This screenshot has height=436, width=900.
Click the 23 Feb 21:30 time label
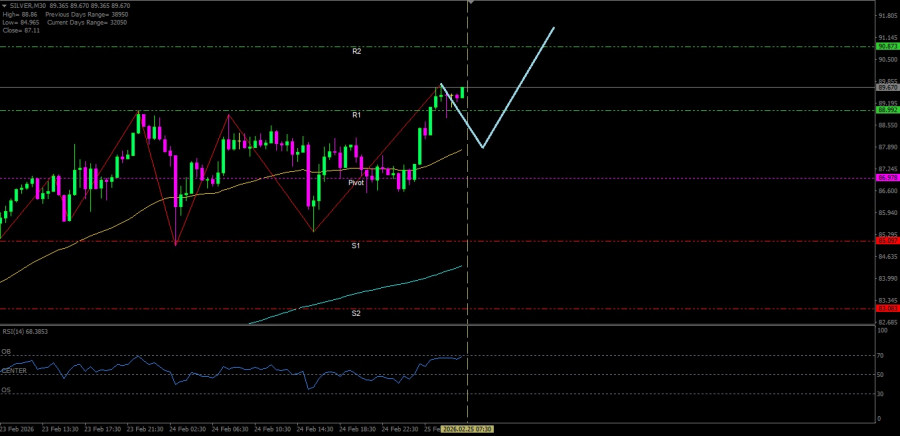coord(143,429)
